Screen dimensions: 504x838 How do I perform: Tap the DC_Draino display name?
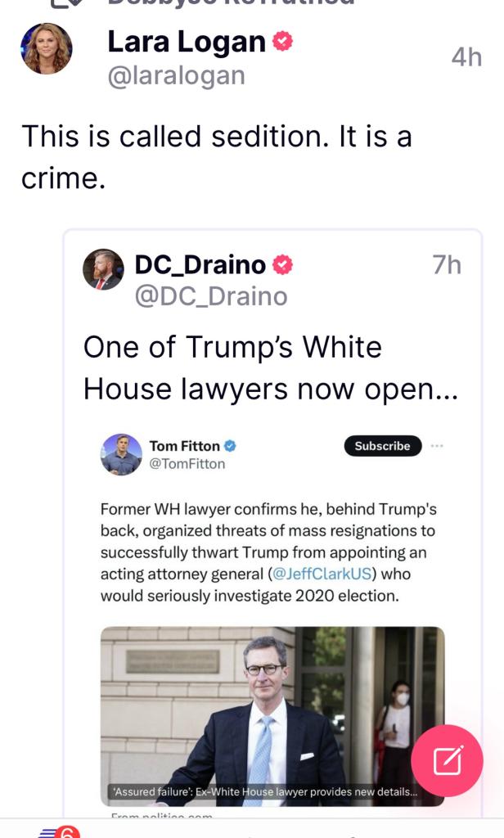pyautogui.click(x=200, y=265)
